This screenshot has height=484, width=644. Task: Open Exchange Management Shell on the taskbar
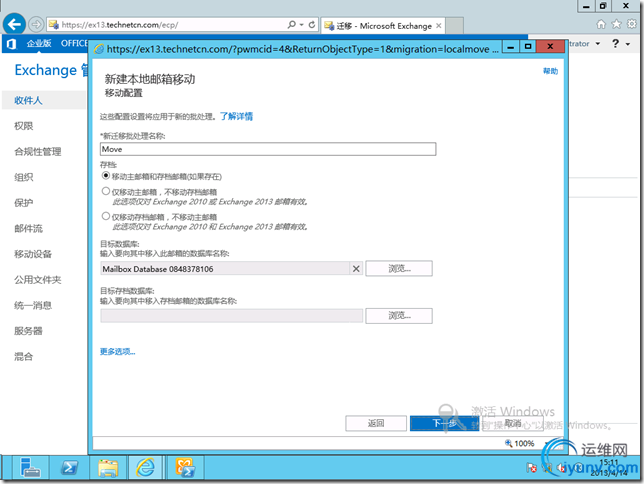pos(185,468)
